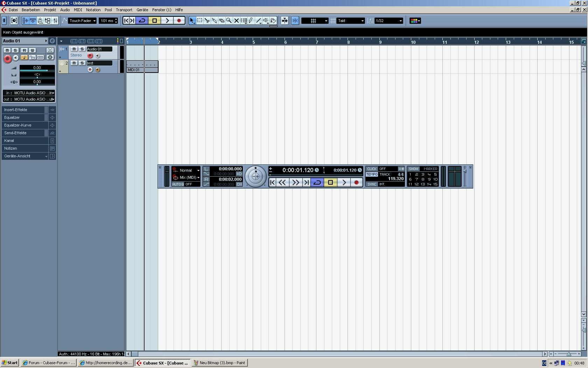Click toolbar Record button
This screenshot has width=588, height=368.
coord(179,21)
